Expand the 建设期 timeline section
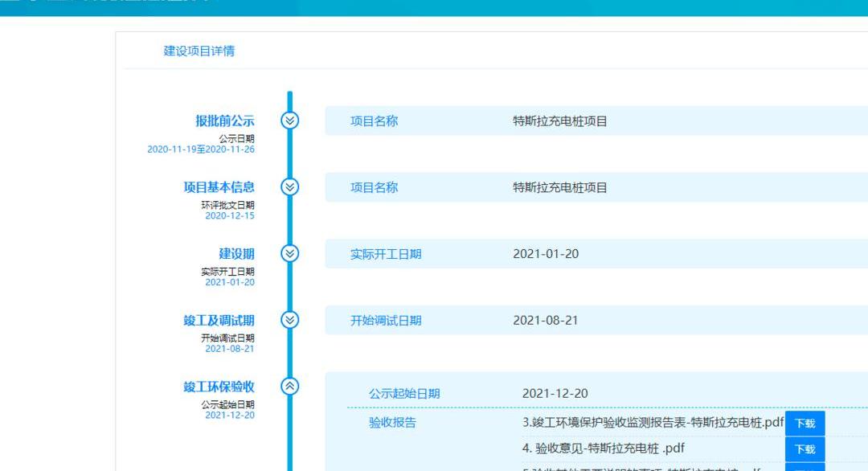This screenshot has height=471, width=868. [289, 253]
